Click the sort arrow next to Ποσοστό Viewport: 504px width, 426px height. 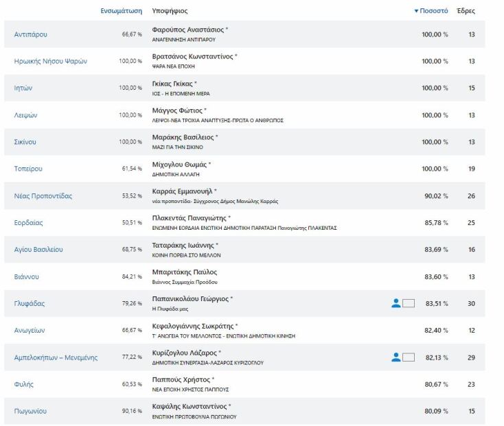[x=416, y=11]
